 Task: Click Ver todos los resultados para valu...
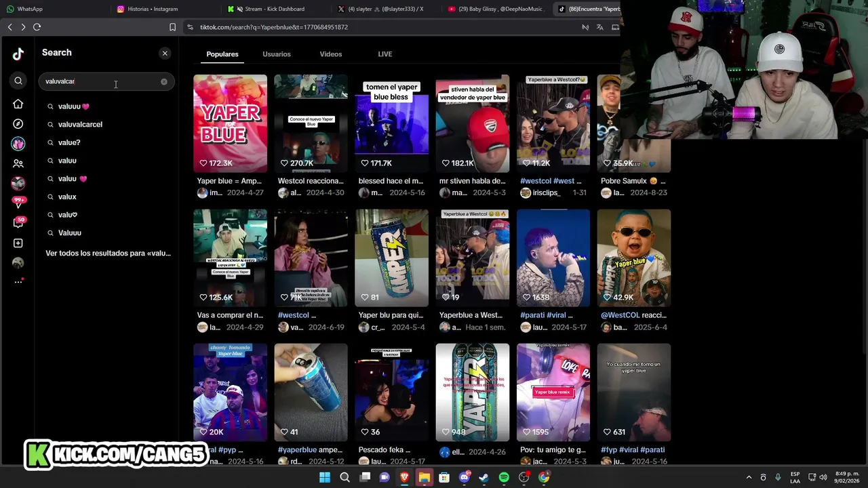pyautogui.click(x=108, y=253)
